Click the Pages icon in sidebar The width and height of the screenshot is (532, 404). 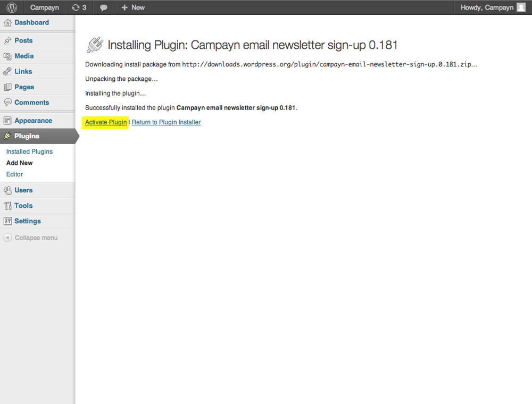[x=7, y=87]
